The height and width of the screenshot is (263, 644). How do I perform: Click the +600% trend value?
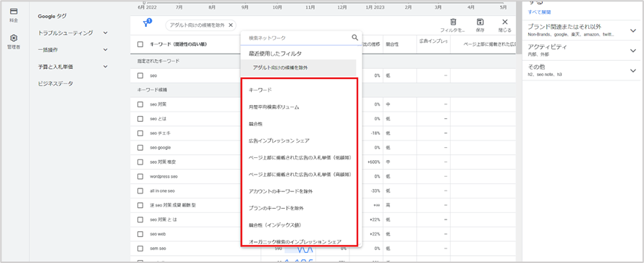[374, 162]
